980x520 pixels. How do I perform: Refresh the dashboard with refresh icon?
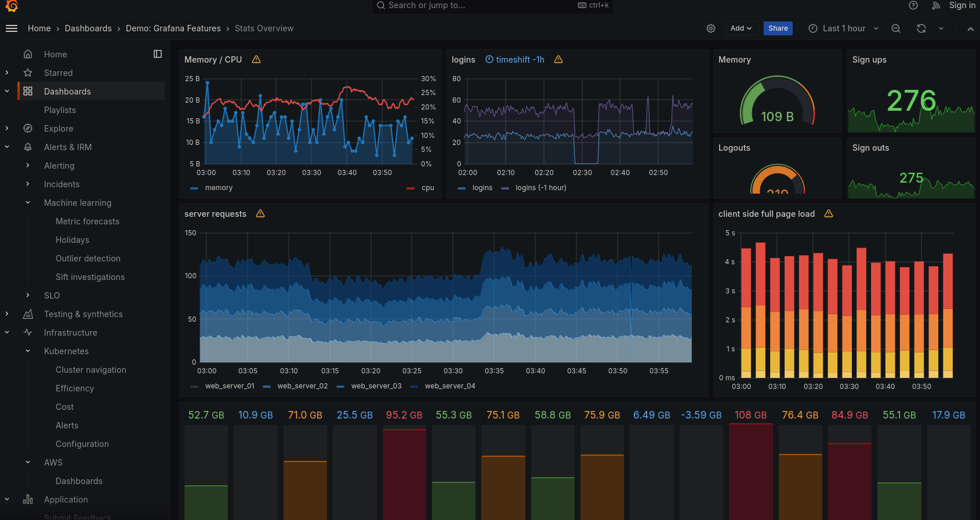[x=921, y=28]
